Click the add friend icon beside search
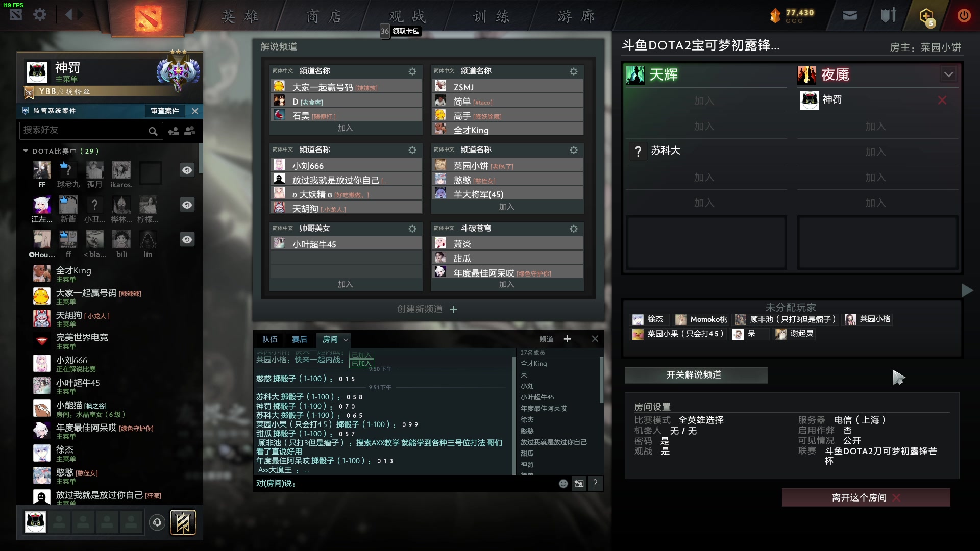Image resolution: width=980 pixels, height=551 pixels. pyautogui.click(x=174, y=131)
